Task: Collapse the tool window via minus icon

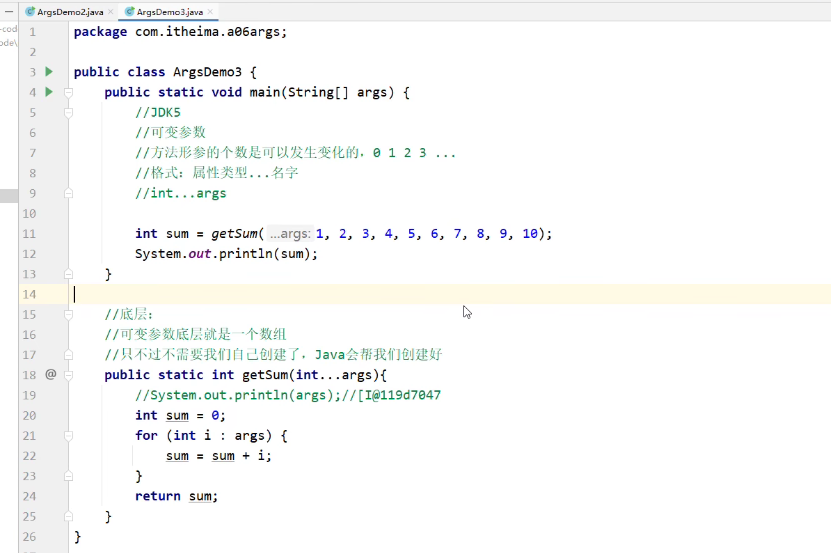Action: (9, 11)
